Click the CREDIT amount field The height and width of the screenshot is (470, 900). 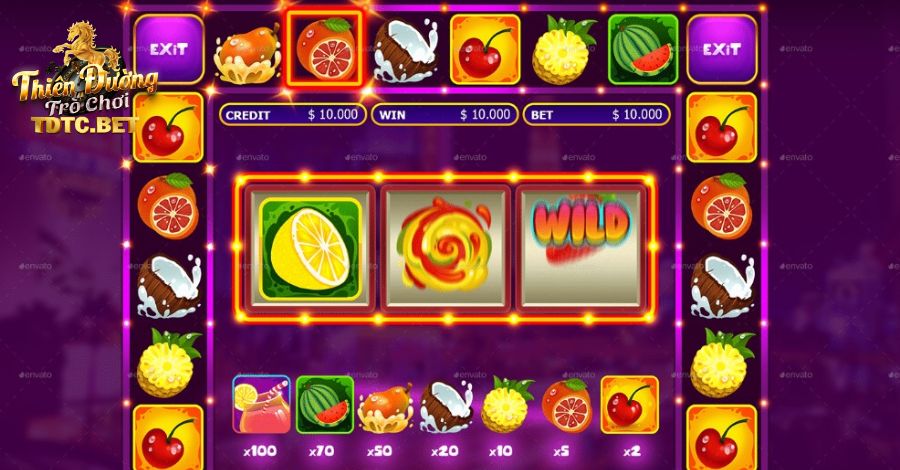(x=293, y=115)
